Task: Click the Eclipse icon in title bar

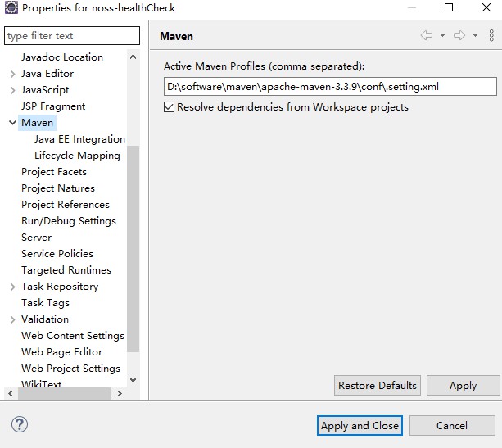Action: click(11, 7)
